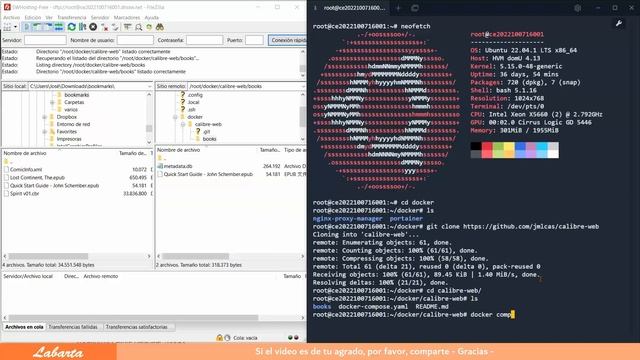Select metadata.db in remote file list
640x360 pixels.
(178, 166)
